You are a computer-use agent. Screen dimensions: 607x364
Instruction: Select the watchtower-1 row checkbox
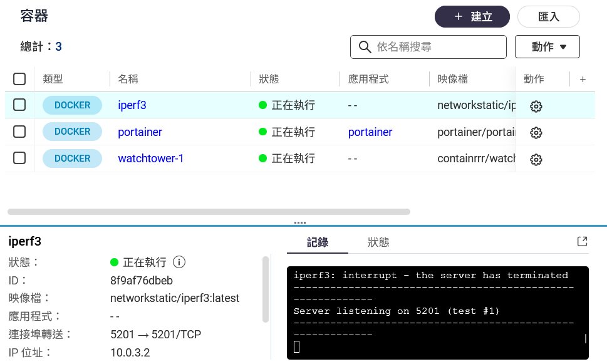(19, 159)
